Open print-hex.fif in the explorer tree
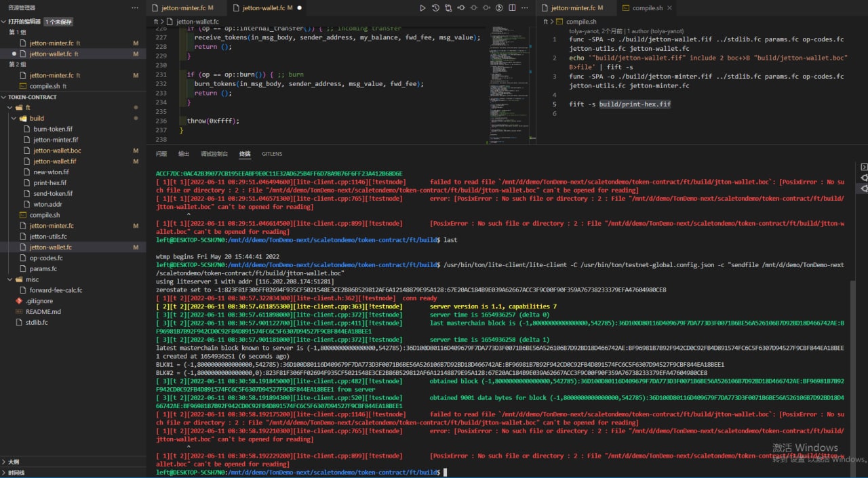This screenshot has height=478, width=868. [x=73, y=183]
